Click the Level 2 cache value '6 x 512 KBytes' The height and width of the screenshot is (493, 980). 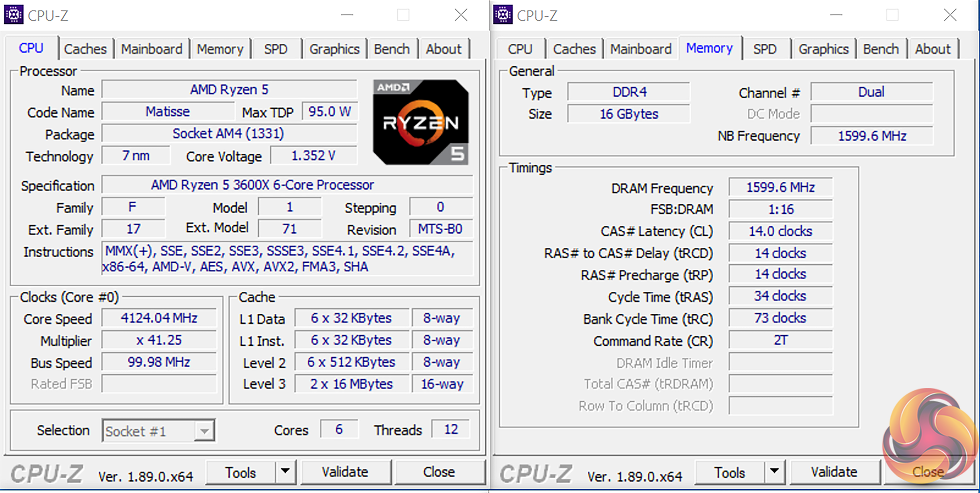click(351, 362)
